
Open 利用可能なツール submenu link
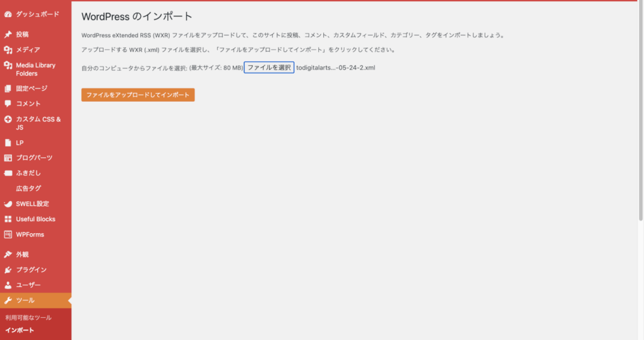[28, 318]
